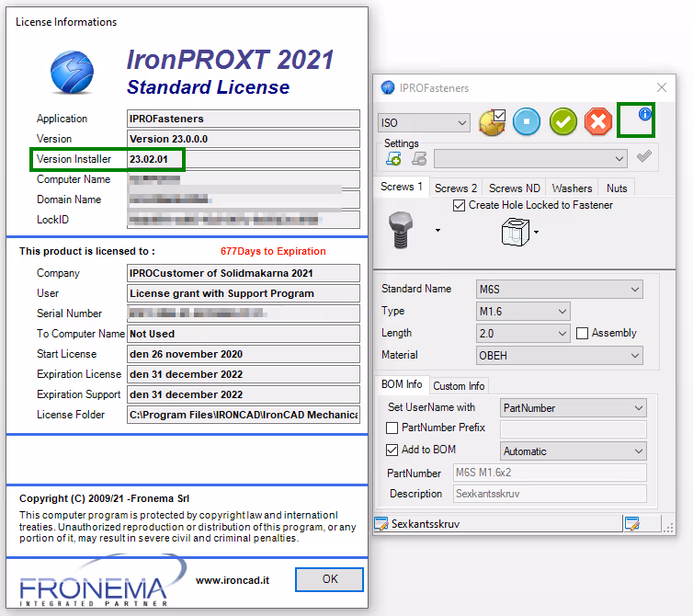This screenshot has width=693, height=616.
Task: Click the PartNumber Prefix text field
Action: [574, 429]
